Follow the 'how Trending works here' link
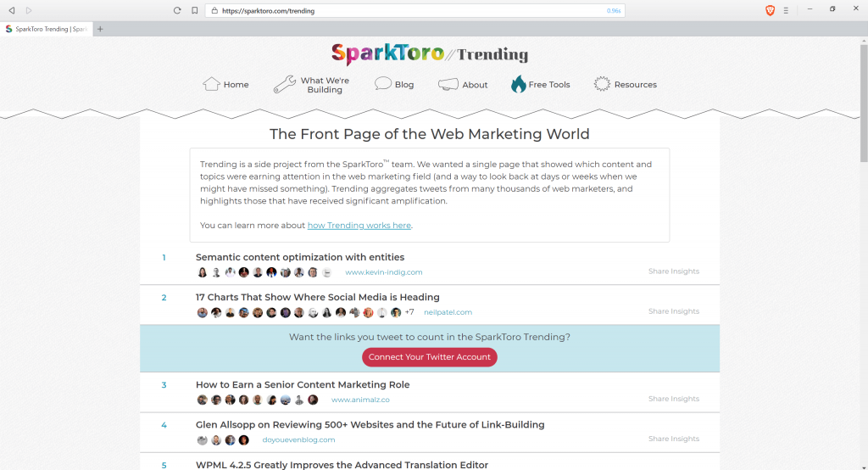The image size is (868, 470). click(359, 226)
